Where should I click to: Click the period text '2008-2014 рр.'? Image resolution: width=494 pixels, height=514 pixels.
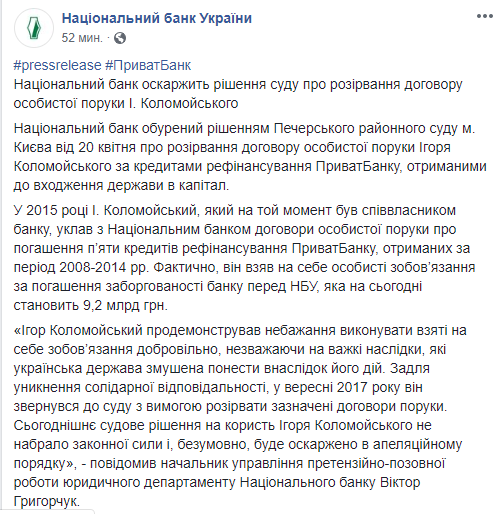(104, 267)
